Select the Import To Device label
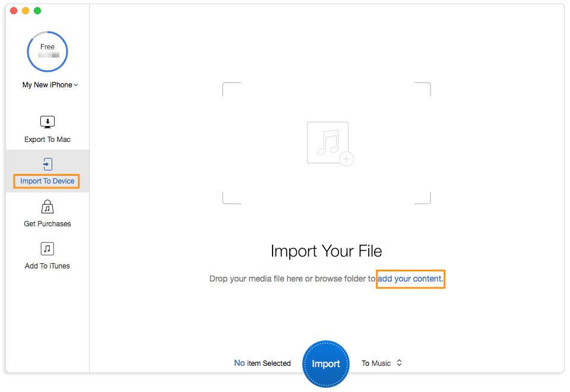 pyautogui.click(x=47, y=181)
